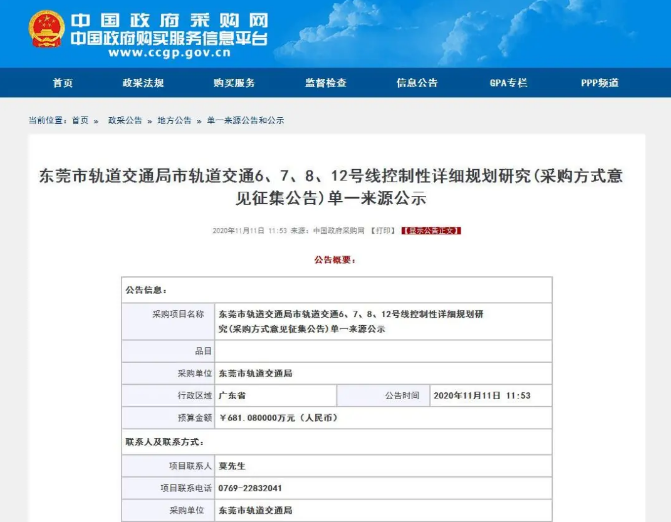
Task: Click the red 显示公告正文 button
Action: click(x=430, y=230)
